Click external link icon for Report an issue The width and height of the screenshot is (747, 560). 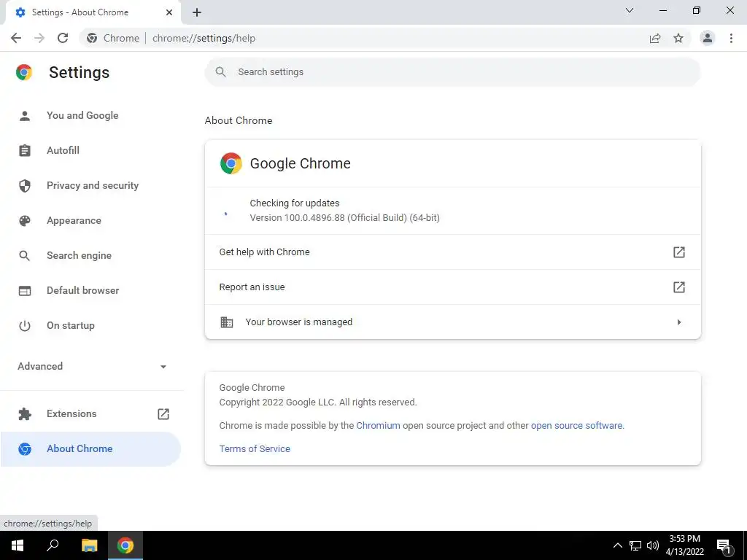point(679,287)
